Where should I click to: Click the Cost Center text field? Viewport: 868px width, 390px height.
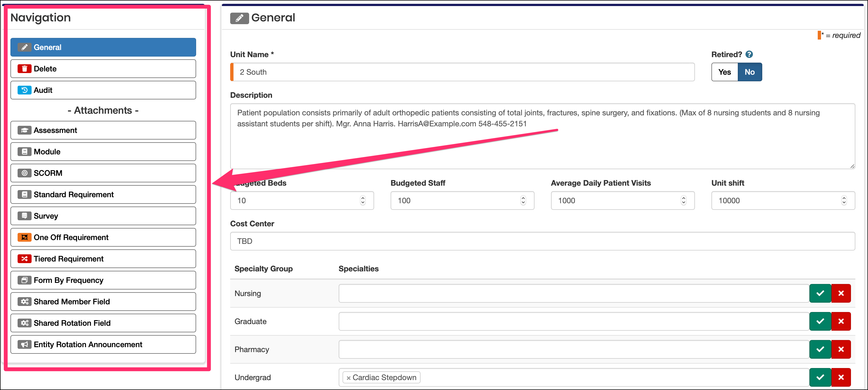pyautogui.click(x=542, y=241)
